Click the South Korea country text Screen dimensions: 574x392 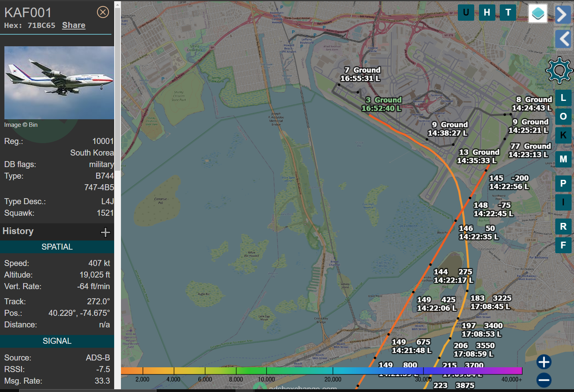tap(92, 153)
